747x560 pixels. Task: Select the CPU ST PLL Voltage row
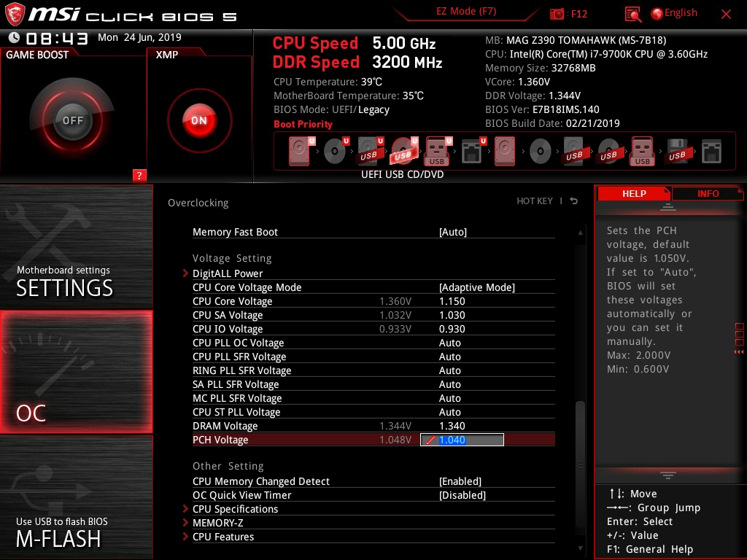[x=373, y=412]
